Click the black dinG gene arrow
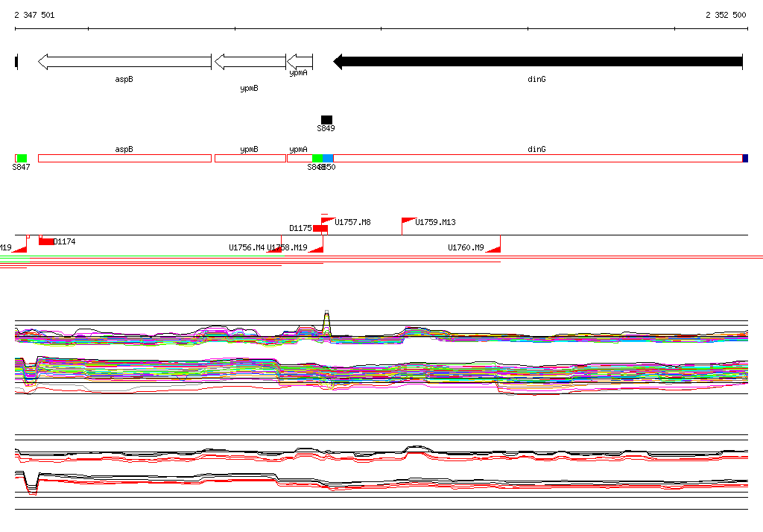This screenshot has width=763, height=532. coord(538,62)
